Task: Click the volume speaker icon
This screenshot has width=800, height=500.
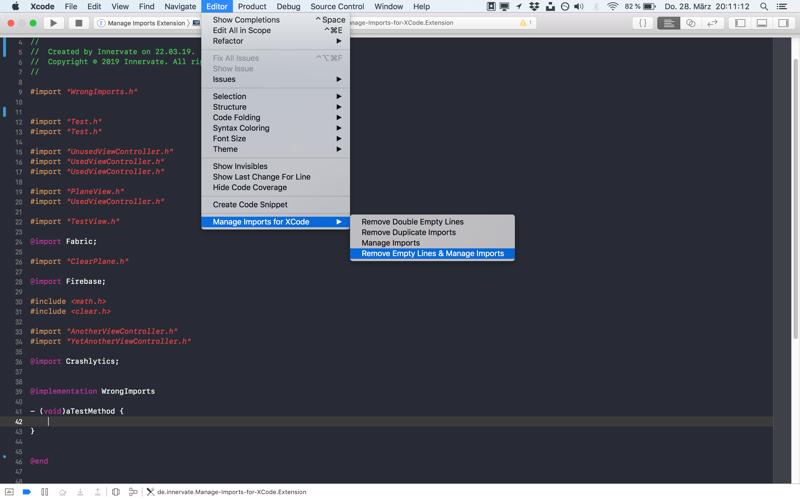Action: coord(579,7)
